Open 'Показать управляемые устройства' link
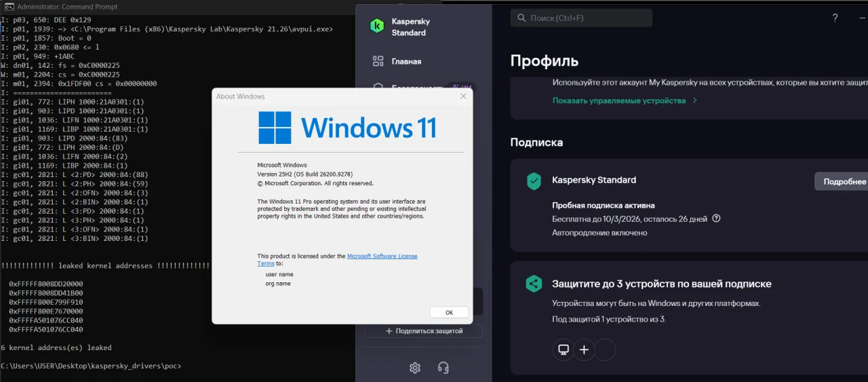The height and width of the screenshot is (382, 868). [625, 100]
